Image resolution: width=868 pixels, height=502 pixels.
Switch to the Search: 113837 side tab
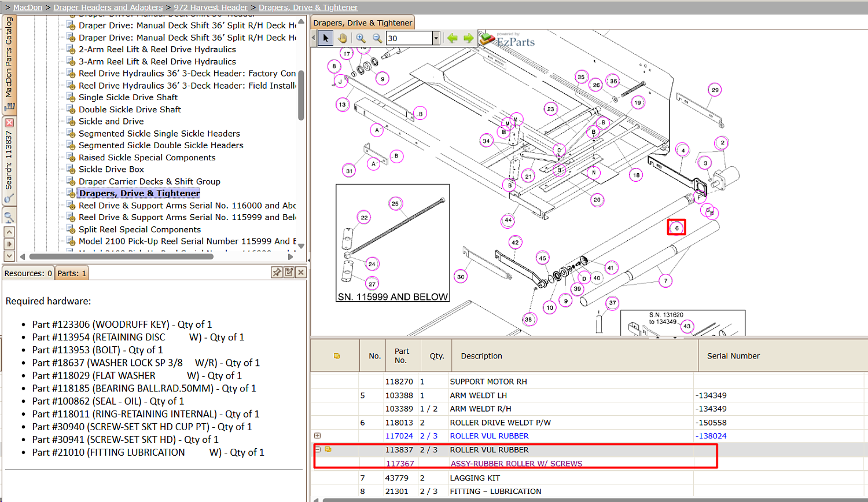(9, 161)
